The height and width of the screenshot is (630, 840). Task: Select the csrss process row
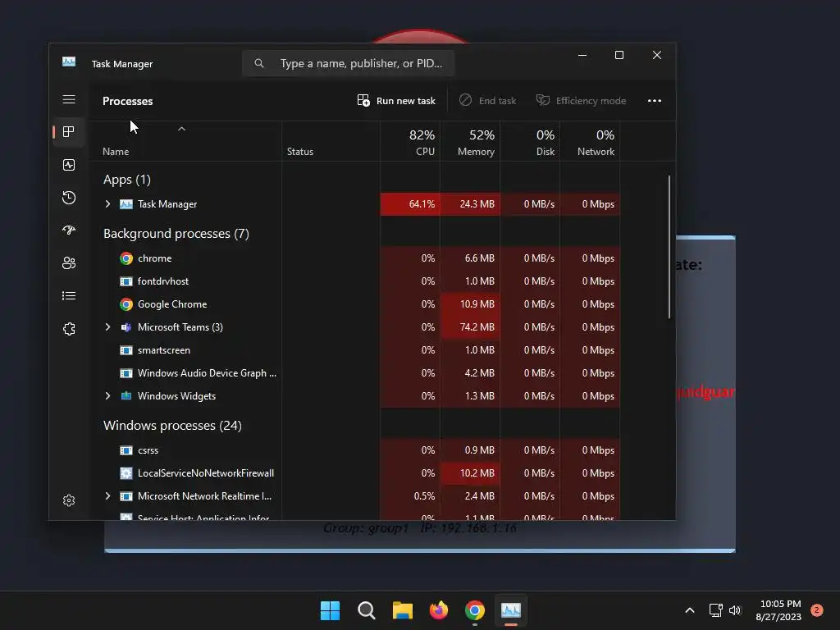(354, 450)
